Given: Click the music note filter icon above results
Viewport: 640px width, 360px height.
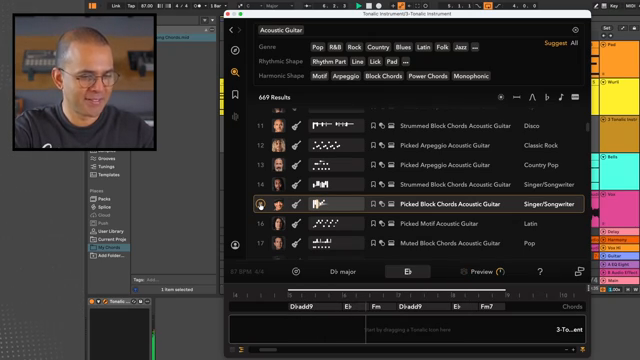Looking at the screenshot, I should [x=561, y=97].
